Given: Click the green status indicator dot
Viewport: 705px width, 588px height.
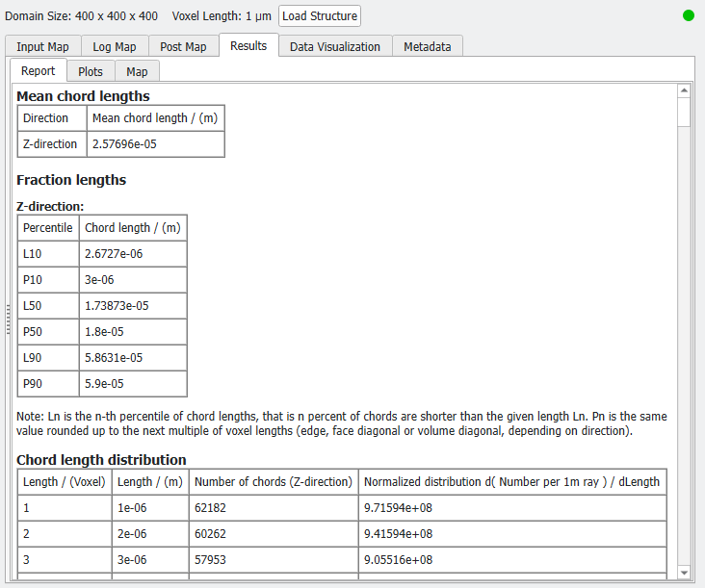Looking at the screenshot, I should click(x=689, y=15).
